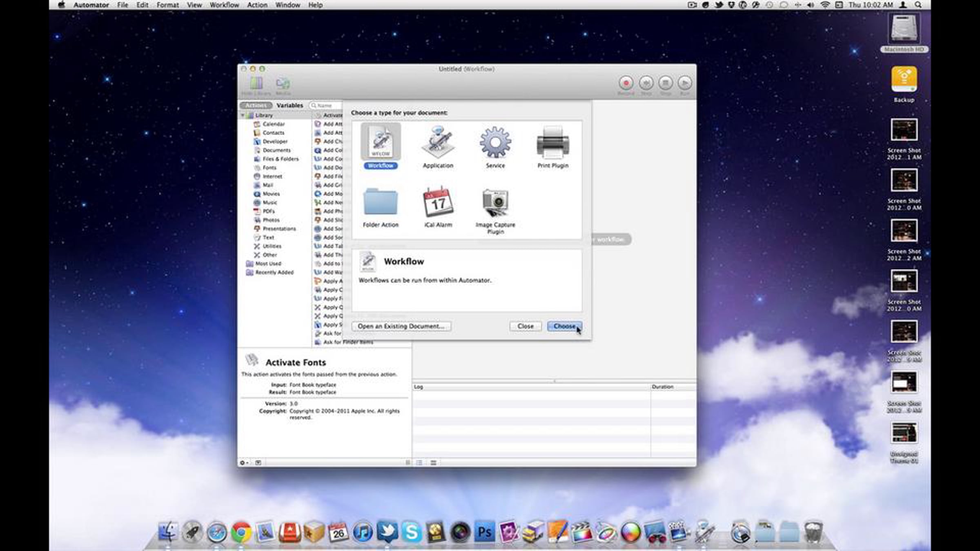
Task: Select the Application document type icon
Action: point(438,142)
